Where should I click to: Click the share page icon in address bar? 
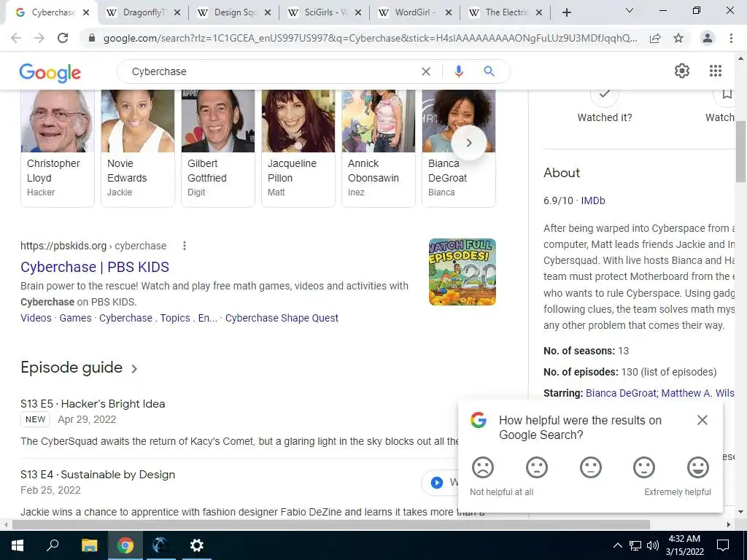click(655, 38)
